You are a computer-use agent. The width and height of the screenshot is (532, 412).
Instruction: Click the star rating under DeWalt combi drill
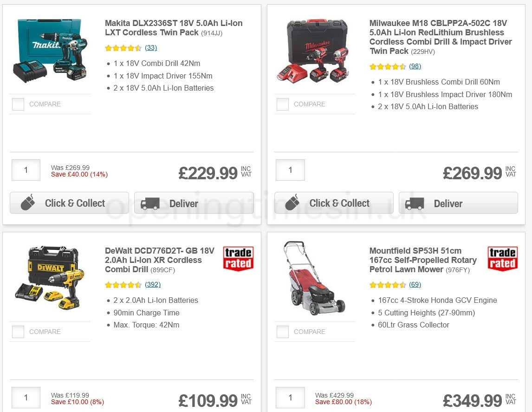click(x=123, y=285)
